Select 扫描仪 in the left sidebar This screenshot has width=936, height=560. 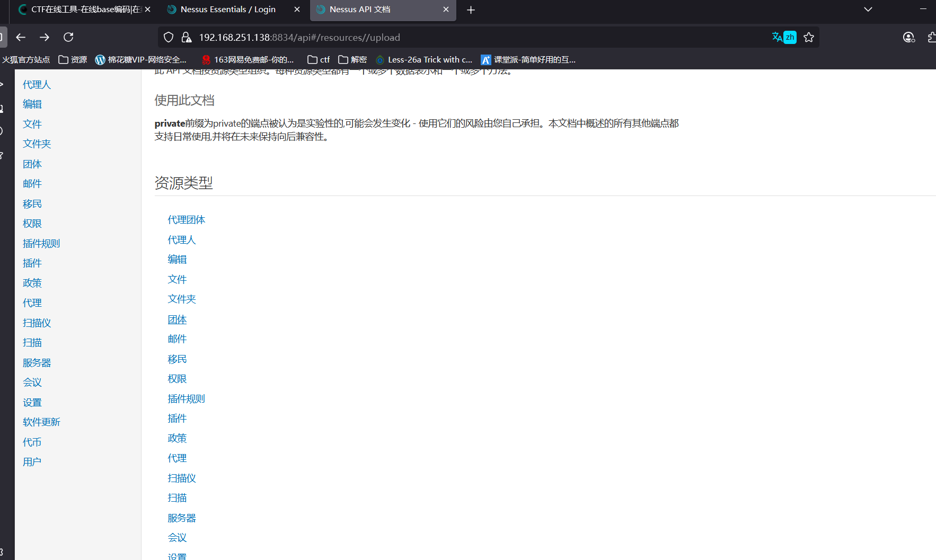tap(37, 323)
